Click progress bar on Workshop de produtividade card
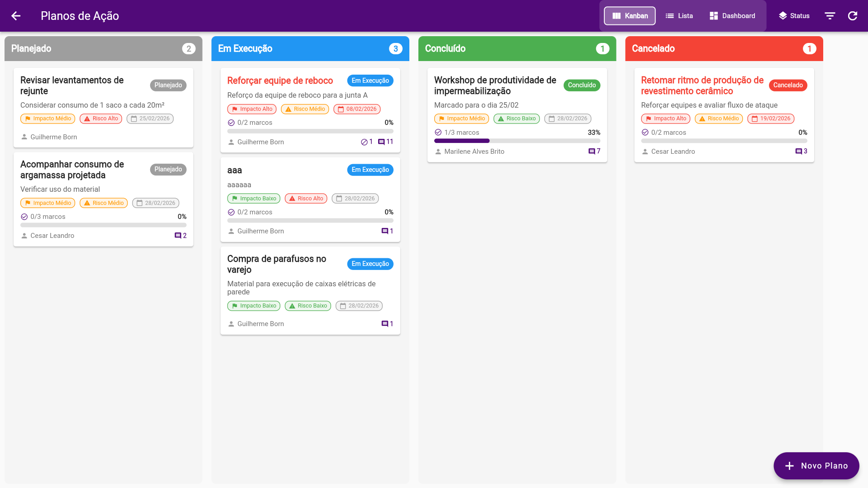The width and height of the screenshot is (868, 488). click(517, 141)
